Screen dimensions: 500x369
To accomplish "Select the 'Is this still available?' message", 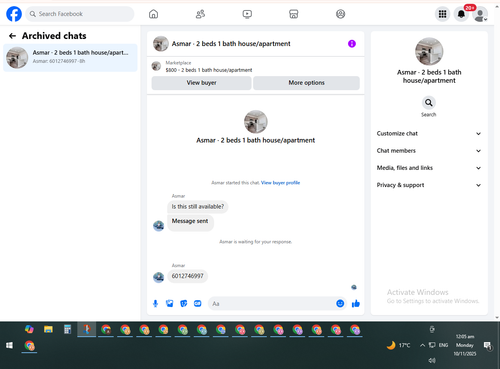I will coord(198,207).
